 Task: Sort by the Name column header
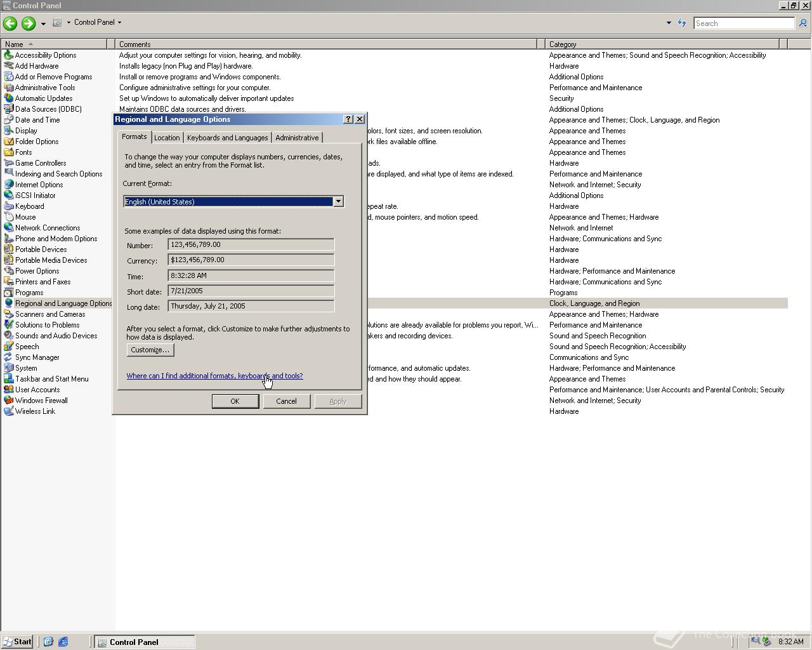55,44
